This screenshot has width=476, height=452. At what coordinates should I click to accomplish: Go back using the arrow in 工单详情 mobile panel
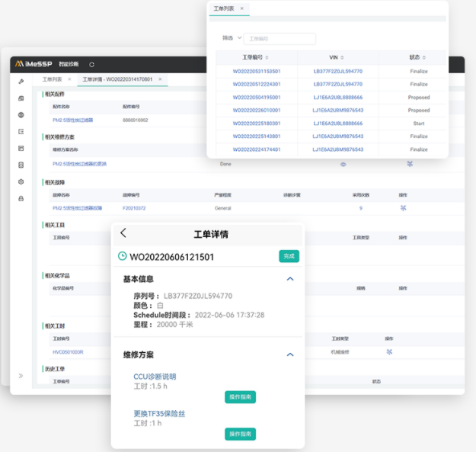pos(123,233)
